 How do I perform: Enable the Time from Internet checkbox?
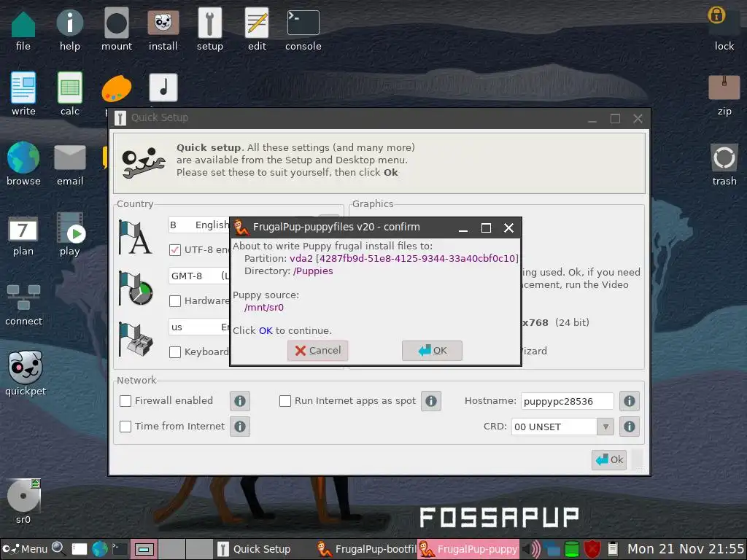125,426
